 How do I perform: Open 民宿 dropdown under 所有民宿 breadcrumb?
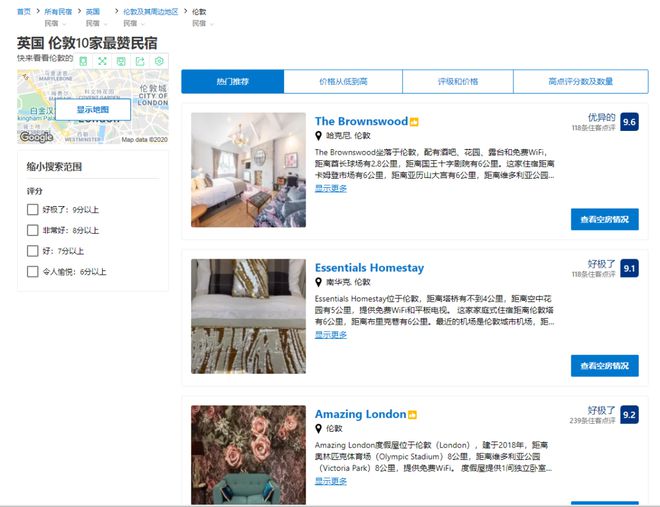[x=55, y=24]
